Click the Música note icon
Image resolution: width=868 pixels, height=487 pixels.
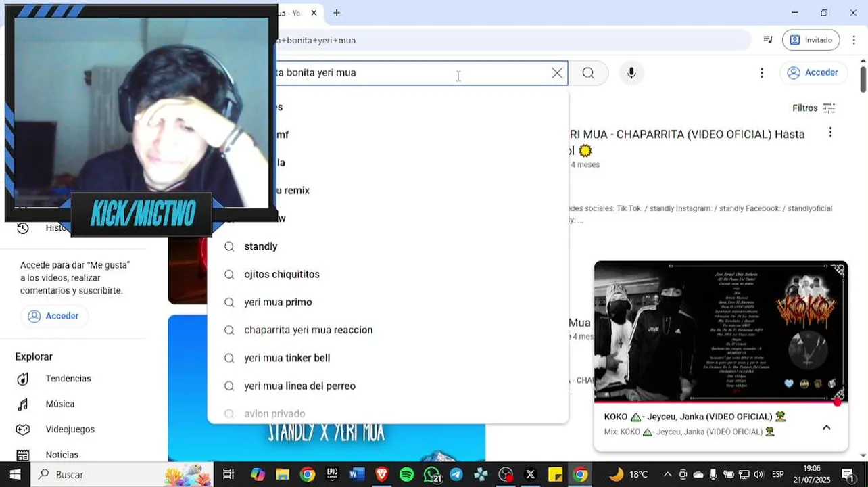[23, 404]
